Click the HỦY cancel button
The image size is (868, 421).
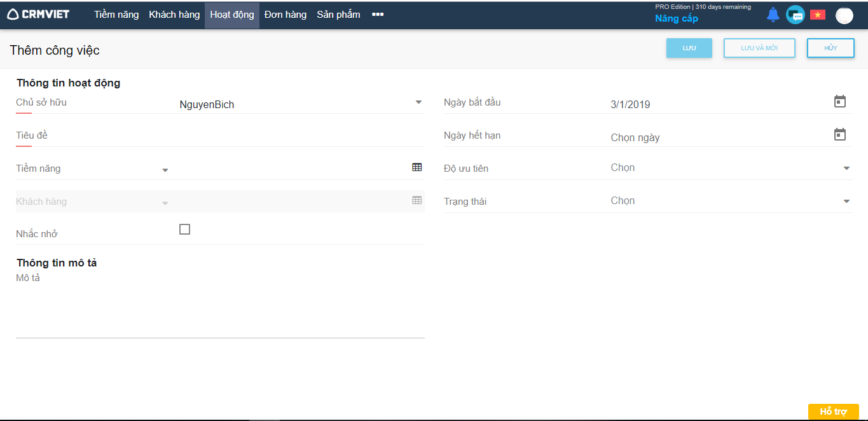coord(830,48)
